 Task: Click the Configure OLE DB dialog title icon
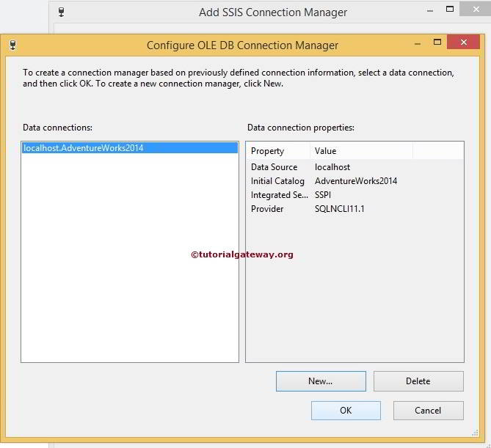click(x=12, y=45)
